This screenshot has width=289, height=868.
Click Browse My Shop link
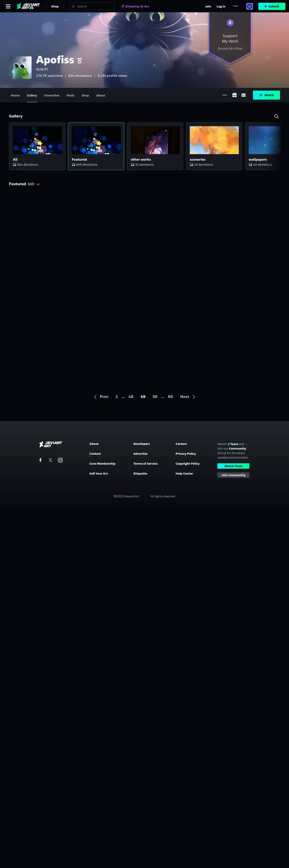[x=230, y=48]
